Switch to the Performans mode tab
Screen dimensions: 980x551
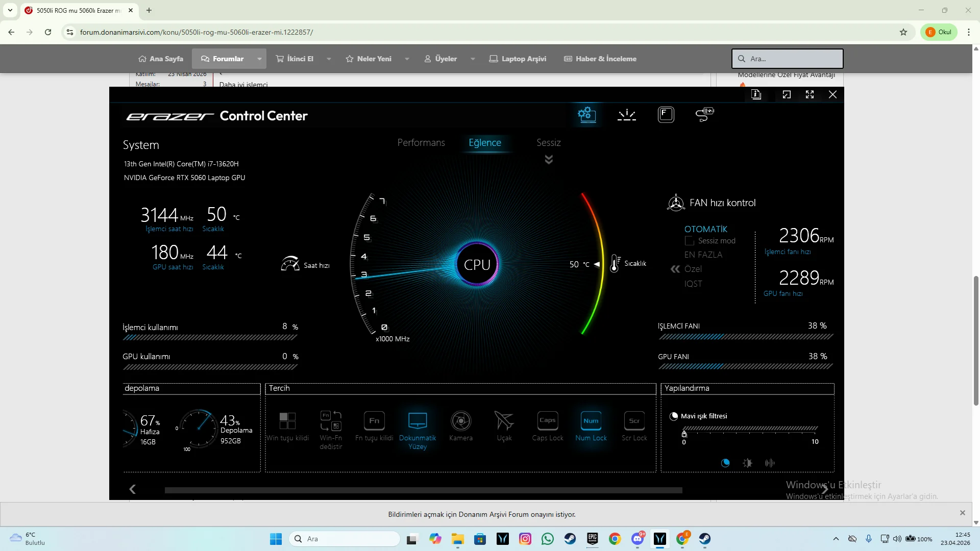click(421, 143)
